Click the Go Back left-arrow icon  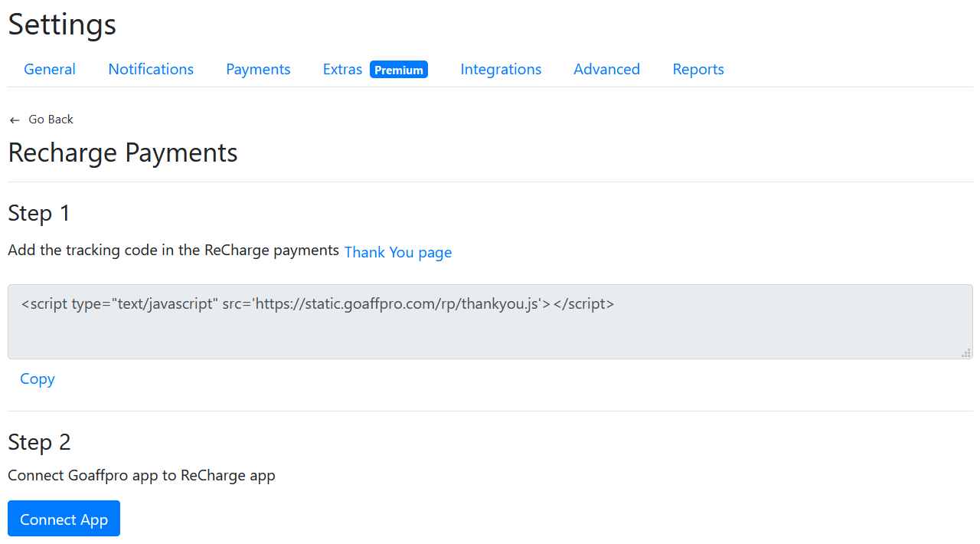click(15, 120)
